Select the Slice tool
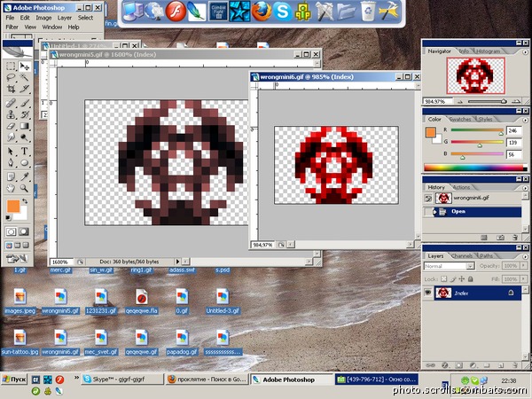This screenshot has width=532, height=399. point(24,89)
